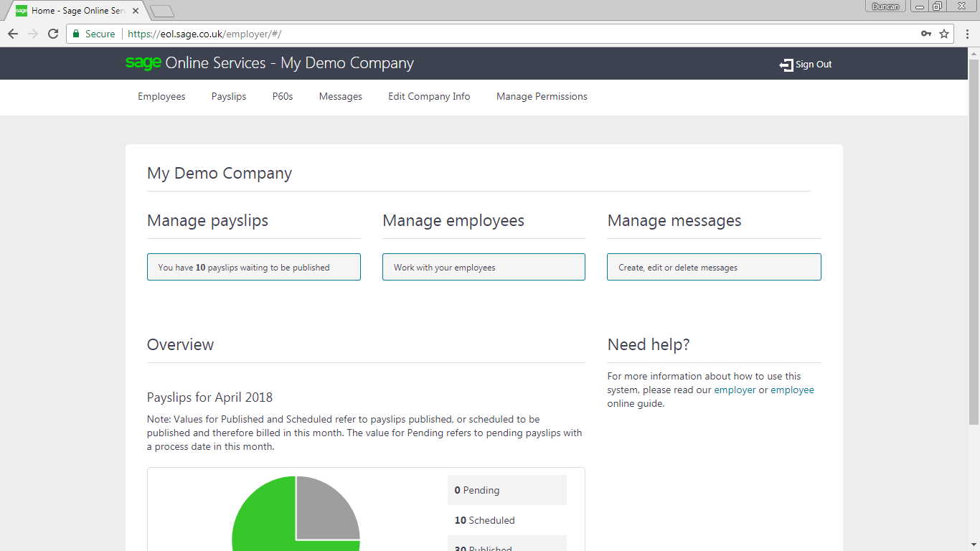Open the employer online guide link

click(735, 390)
